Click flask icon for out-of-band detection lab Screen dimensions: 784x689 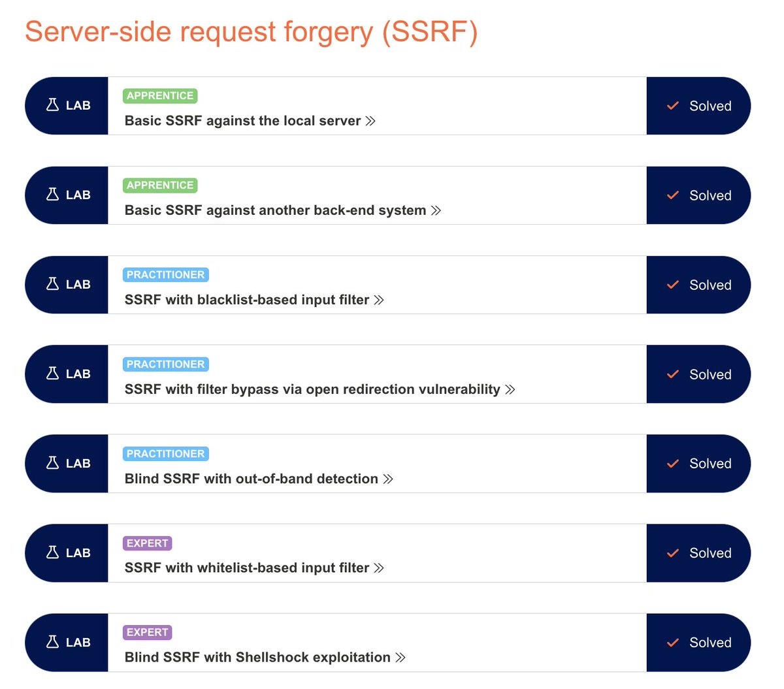[53, 463]
